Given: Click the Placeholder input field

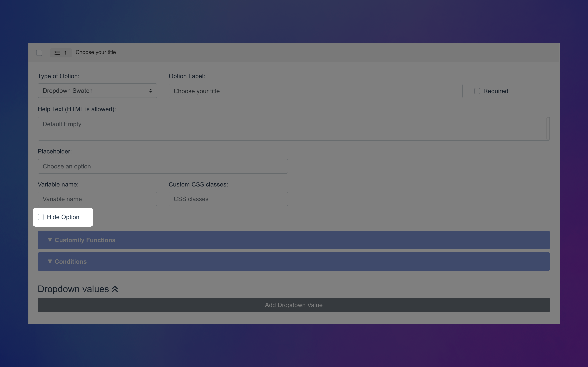Looking at the screenshot, I should coord(162,166).
